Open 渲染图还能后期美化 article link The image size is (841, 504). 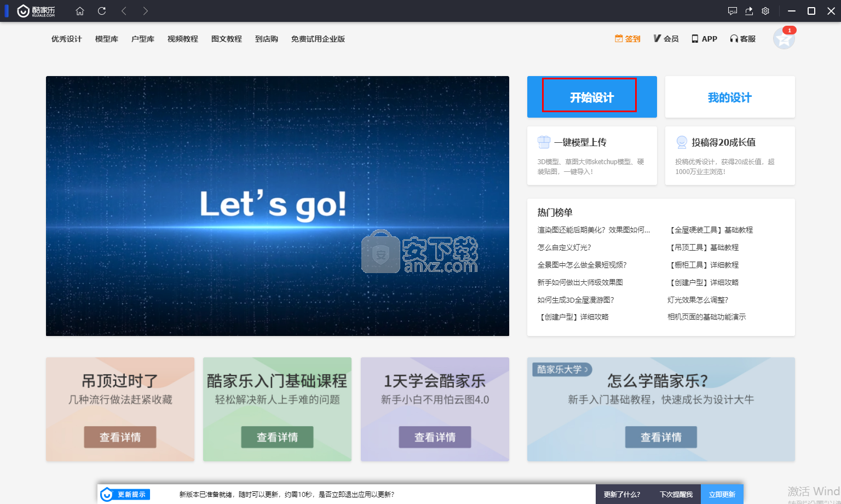594,230
